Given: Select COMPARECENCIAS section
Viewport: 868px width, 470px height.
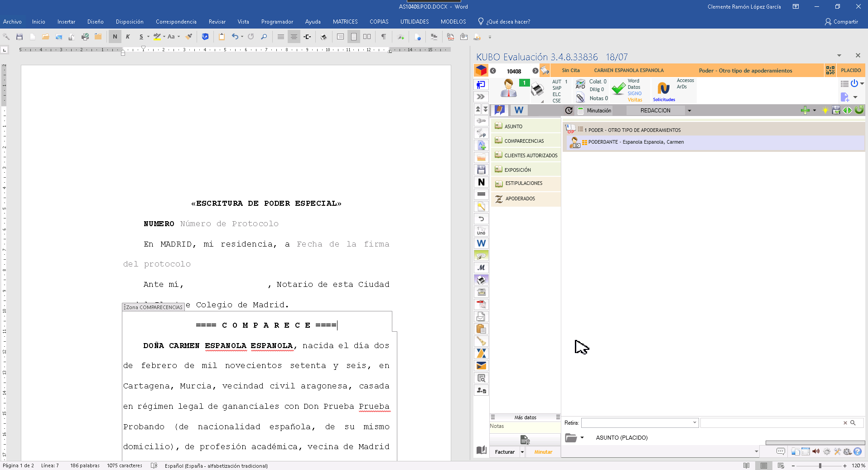Looking at the screenshot, I should (x=526, y=141).
